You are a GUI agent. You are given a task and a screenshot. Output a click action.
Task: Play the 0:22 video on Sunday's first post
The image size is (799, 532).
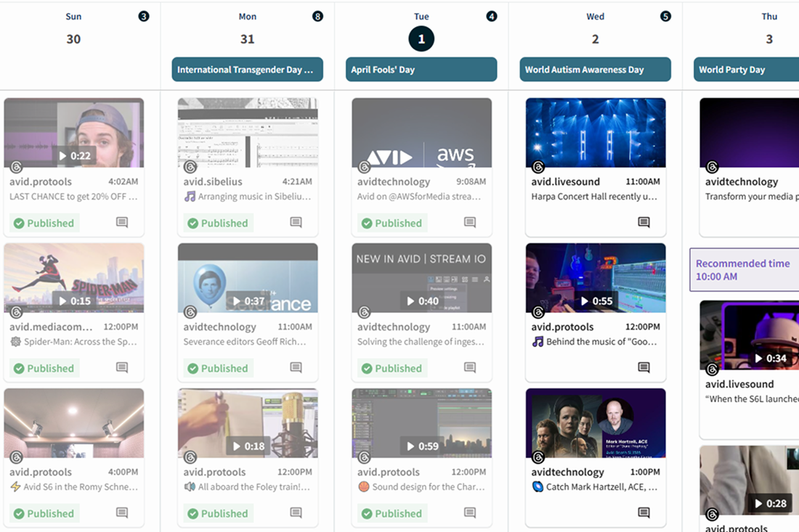74,155
